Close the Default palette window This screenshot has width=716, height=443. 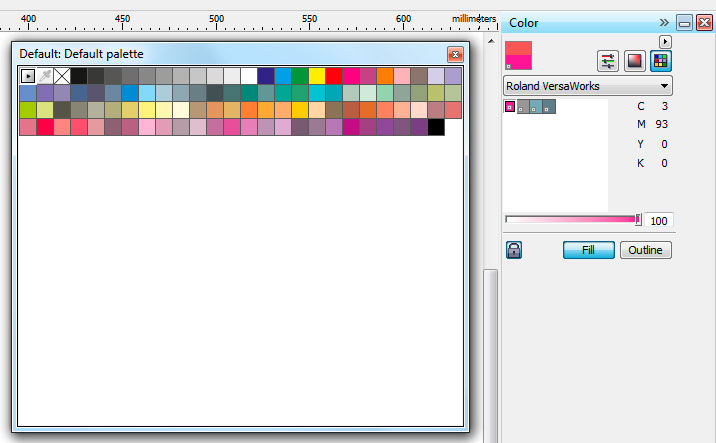(x=455, y=54)
